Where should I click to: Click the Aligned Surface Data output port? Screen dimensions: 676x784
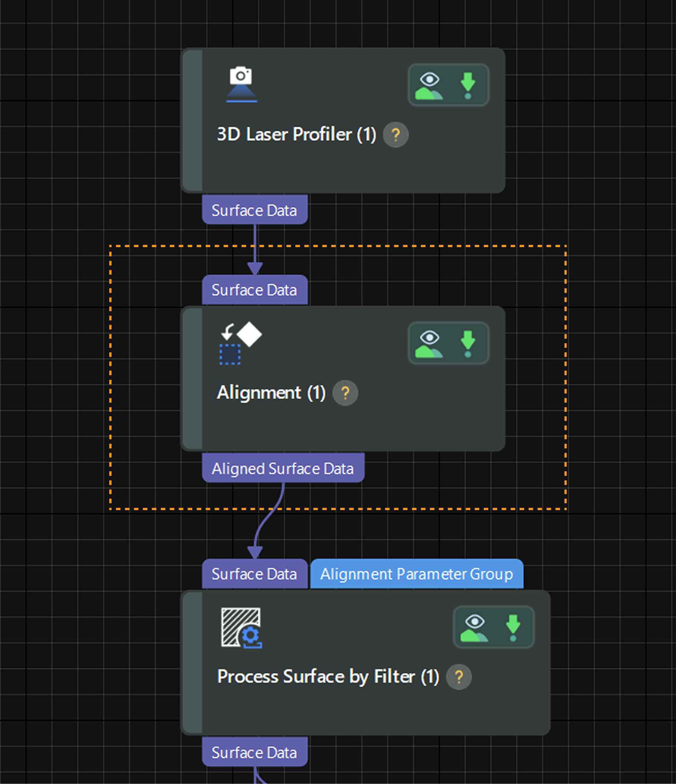tap(283, 468)
